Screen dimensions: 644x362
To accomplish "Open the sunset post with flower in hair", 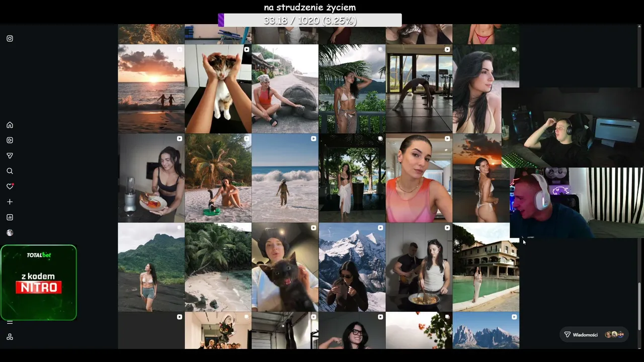I will [480, 178].
